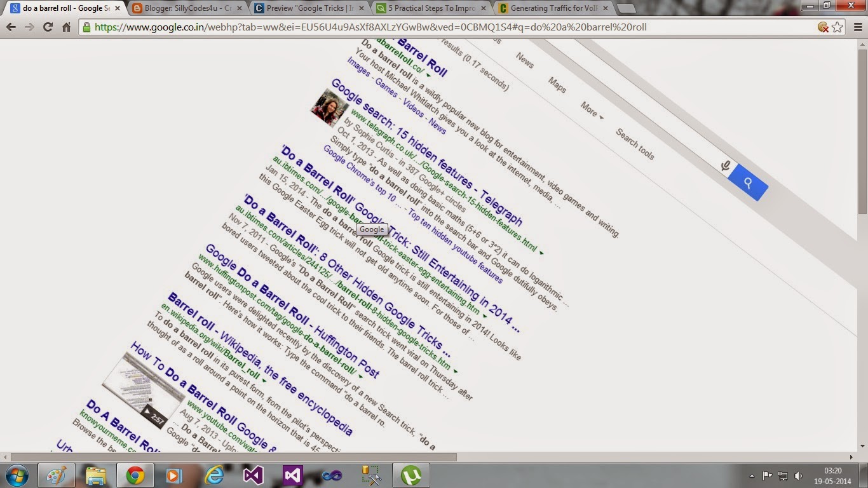Open a new tab with the new-tab button
868x488 pixels.
click(627, 9)
